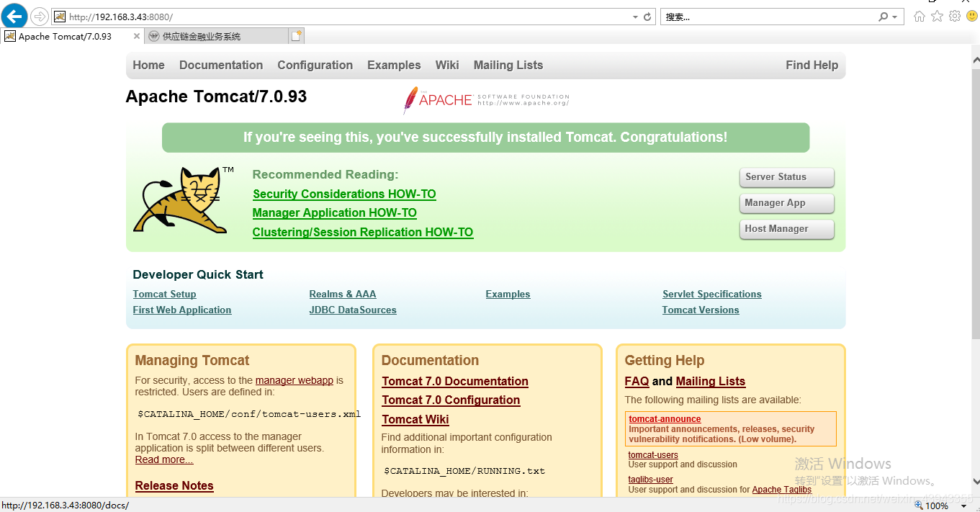Click the browser Back arrow button
Screen dimensions: 980x512
[x=14, y=16]
